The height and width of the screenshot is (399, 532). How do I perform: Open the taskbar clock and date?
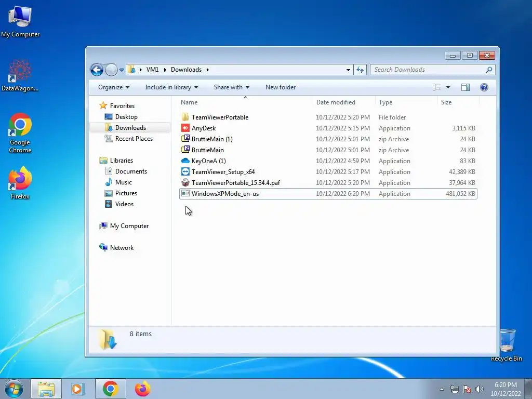click(x=506, y=389)
